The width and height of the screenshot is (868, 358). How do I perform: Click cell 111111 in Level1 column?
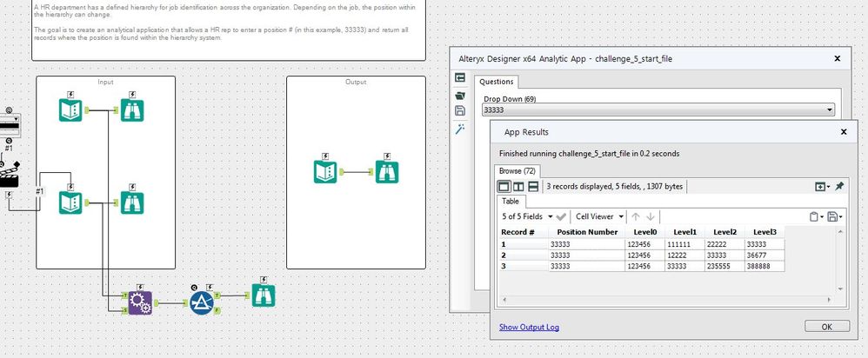coord(685,244)
